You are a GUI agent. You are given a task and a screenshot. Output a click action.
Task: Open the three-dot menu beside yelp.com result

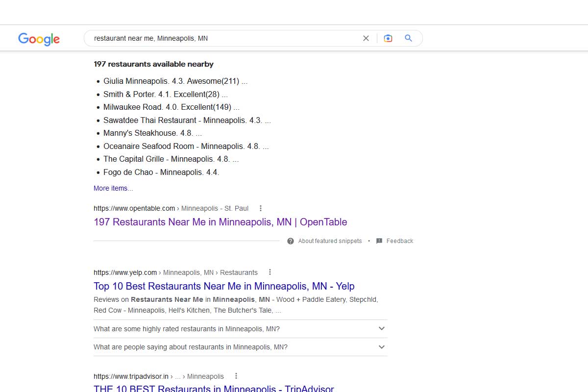[270, 272]
